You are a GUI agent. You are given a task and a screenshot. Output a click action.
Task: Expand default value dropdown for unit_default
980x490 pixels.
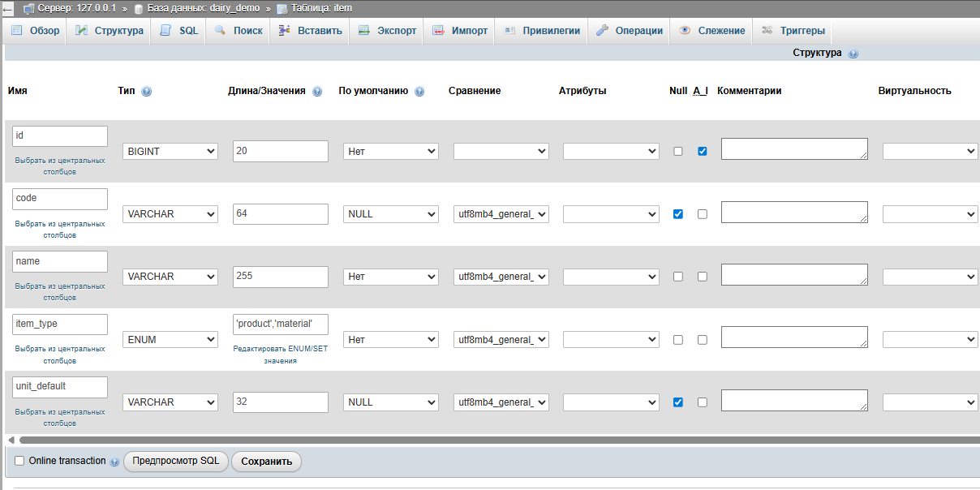pyautogui.click(x=390, y=402)
